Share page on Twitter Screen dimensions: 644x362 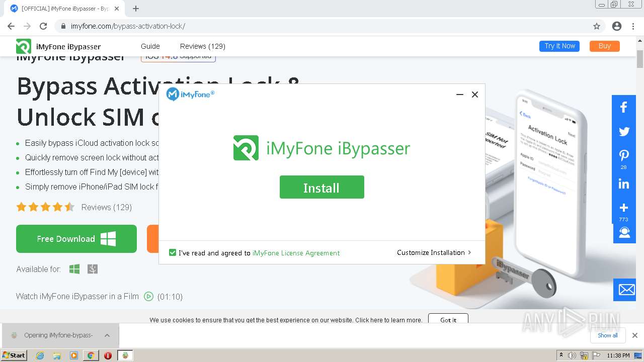point(624,132)
